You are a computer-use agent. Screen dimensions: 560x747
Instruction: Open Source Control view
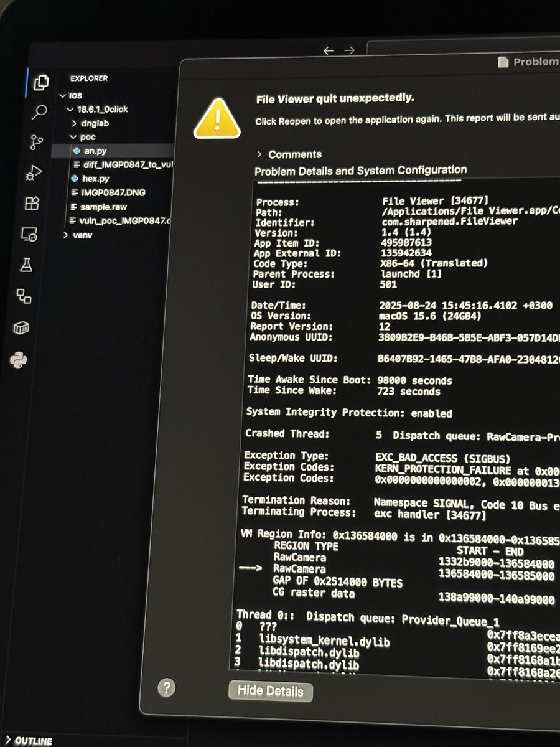(37, 142)
